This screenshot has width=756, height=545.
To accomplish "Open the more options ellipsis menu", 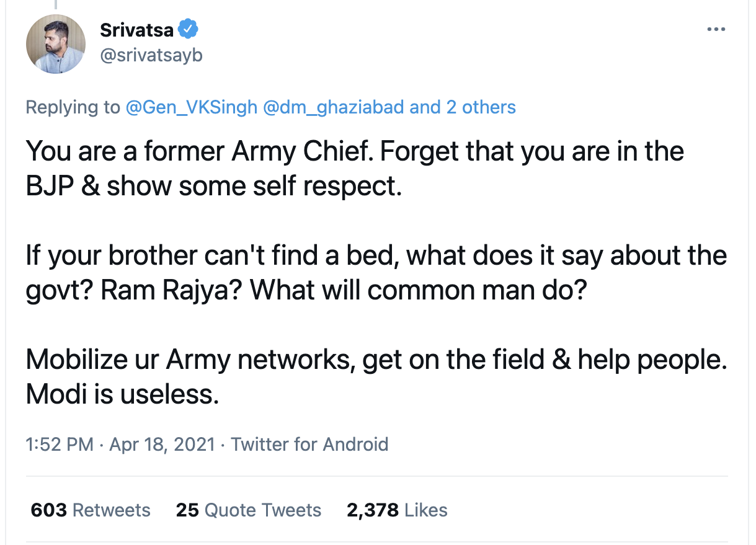I will [716, 29].
